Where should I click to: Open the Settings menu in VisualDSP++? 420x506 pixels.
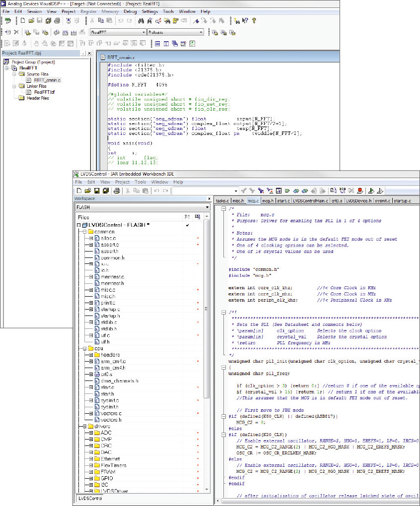click(x=150, y=11)
